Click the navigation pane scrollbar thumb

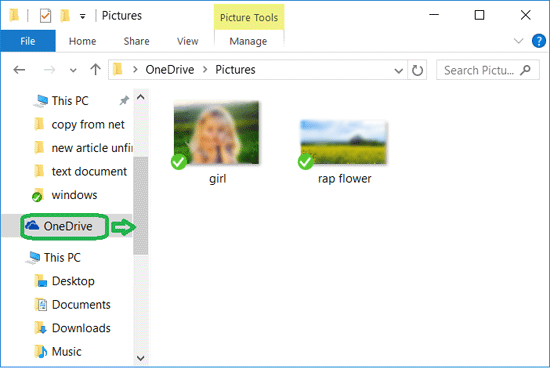(x=141, y=206)
